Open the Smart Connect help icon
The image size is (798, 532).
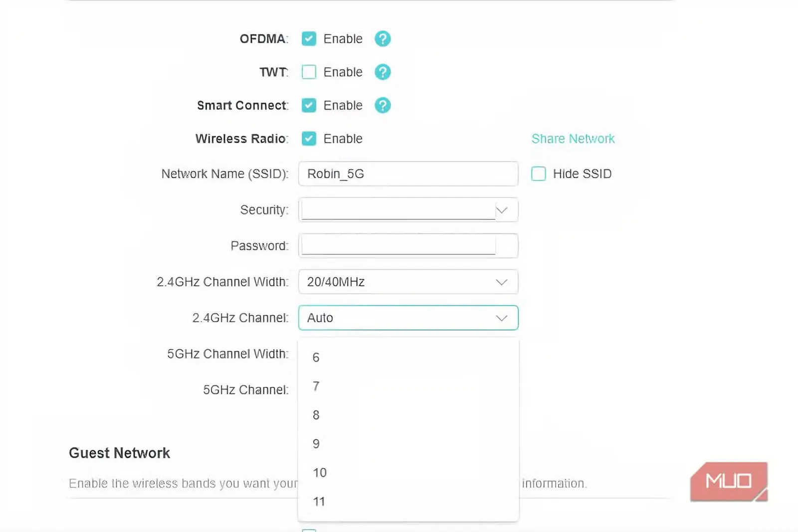383,106
